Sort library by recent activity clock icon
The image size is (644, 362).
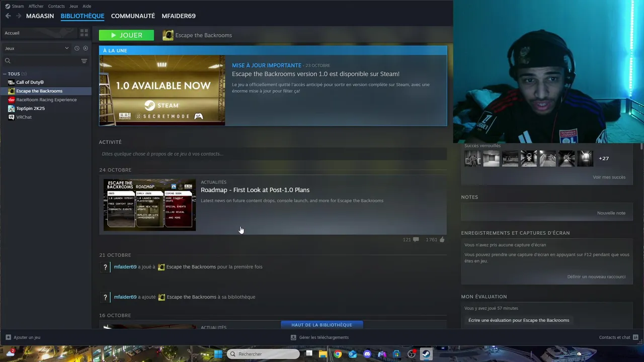(77, 48)
